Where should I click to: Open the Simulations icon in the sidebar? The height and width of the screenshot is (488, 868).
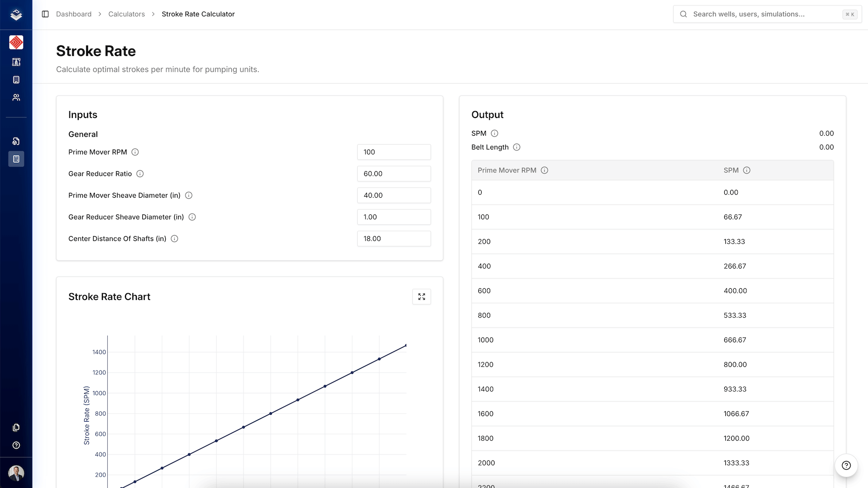(x=16, y=141)
